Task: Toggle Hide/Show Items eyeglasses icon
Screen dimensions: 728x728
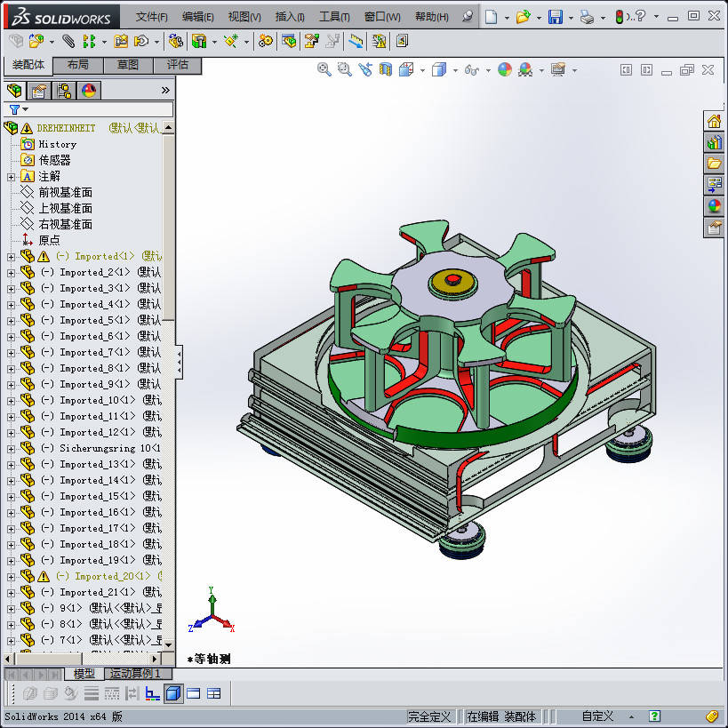Action: 471,69
